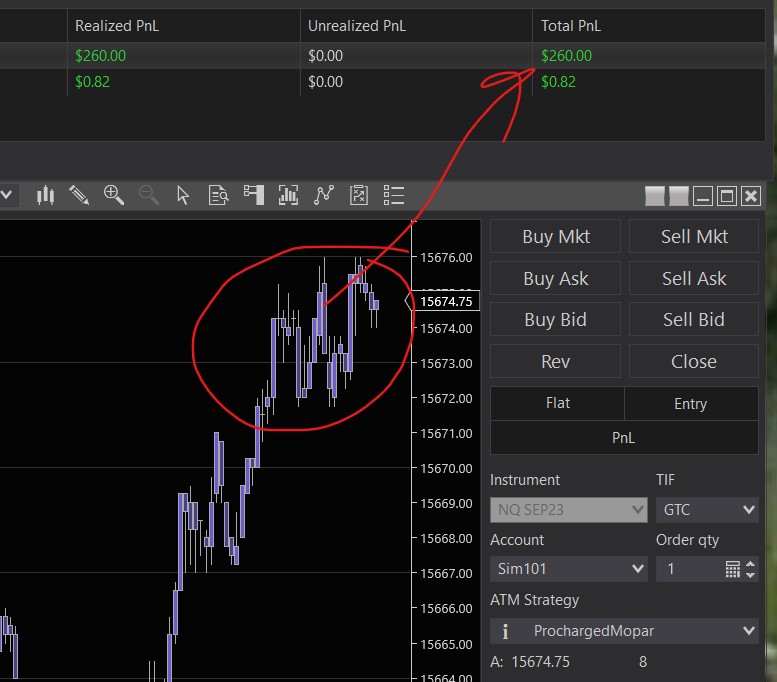This screenshot has height=682, width=777.
Task: Click the Buy Mkt button
Action: click(555, 236)
